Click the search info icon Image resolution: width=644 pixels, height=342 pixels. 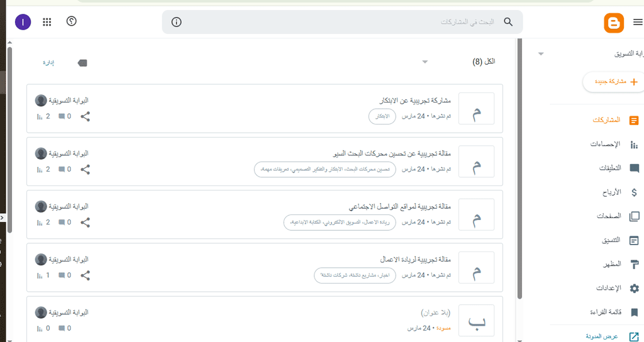coord(176,22)
